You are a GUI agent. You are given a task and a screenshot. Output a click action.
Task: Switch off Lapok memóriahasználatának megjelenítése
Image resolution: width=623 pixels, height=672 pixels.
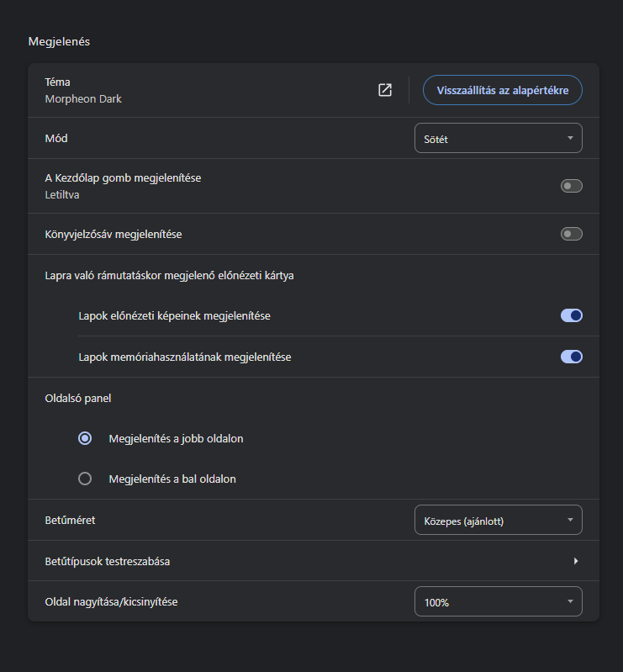pyautogui.click(x=571, y=357)
